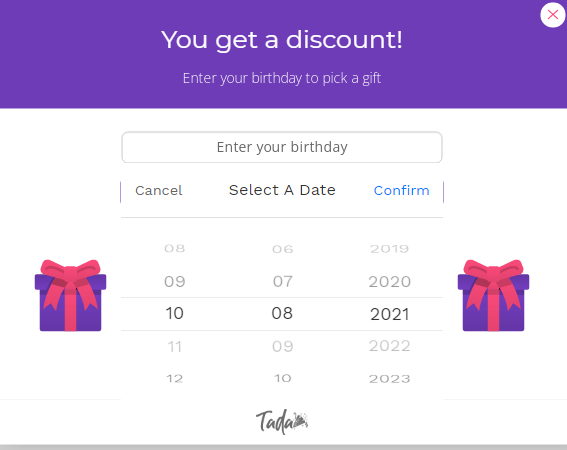Select 09 in the middle picker column
Screen dimensions: 567x450
point(283,347)
